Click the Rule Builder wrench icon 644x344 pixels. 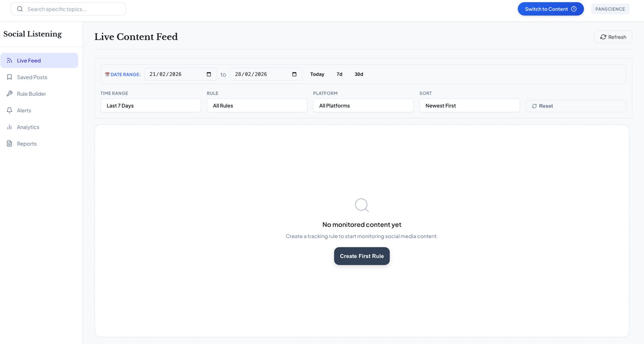[9, 94]
